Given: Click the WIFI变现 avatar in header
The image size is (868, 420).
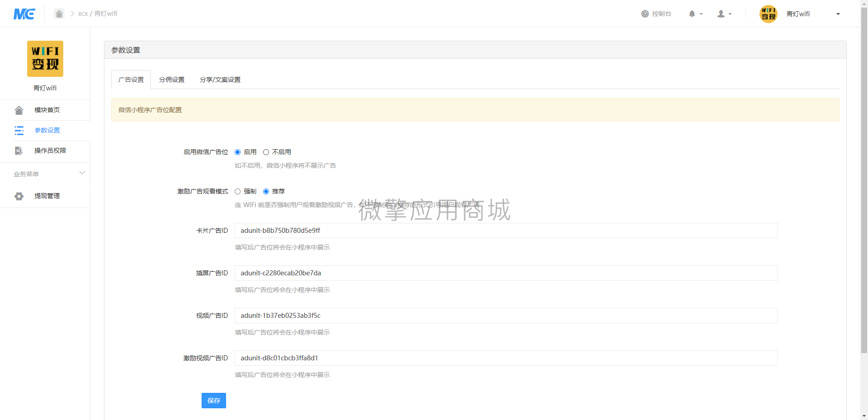Looking at the screenshot, I should point(768,14).
